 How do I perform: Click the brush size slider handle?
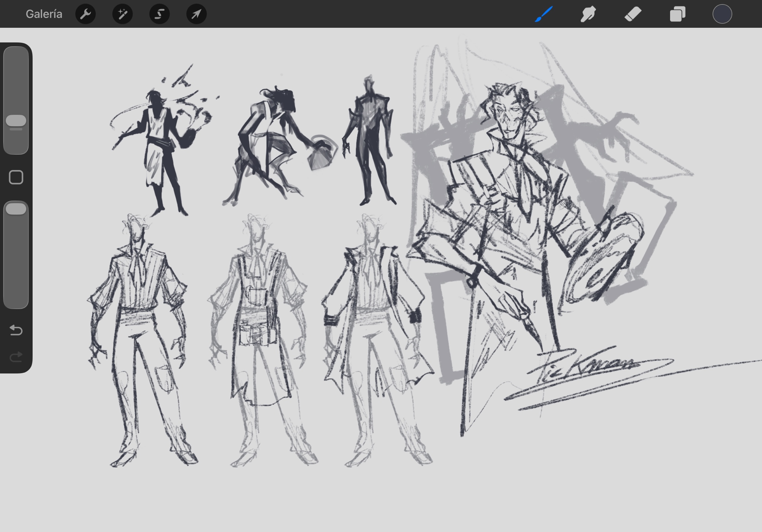pos(16,121)
